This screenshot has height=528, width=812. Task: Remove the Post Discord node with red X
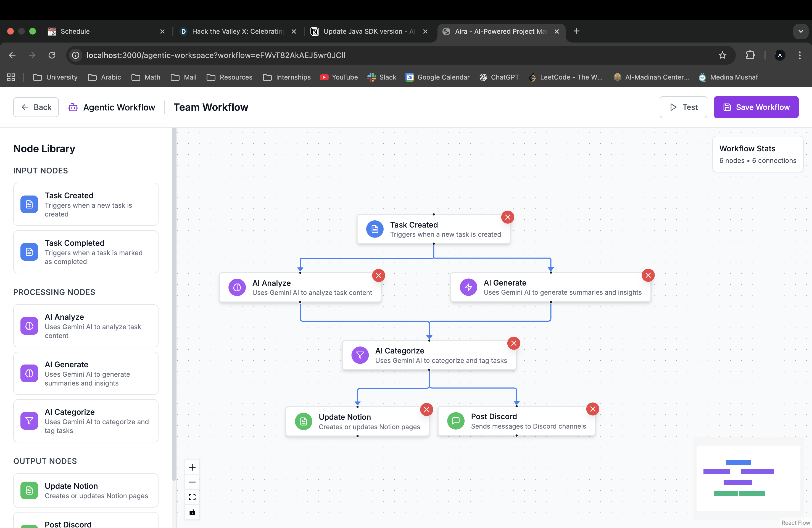(593, 409)
